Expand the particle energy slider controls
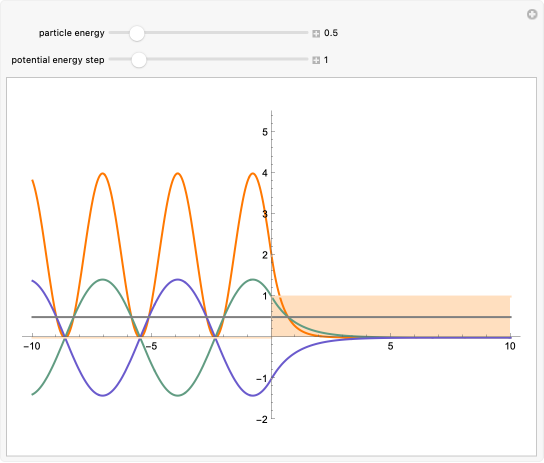This screenshot has width=544, height=463. (316, 34)
